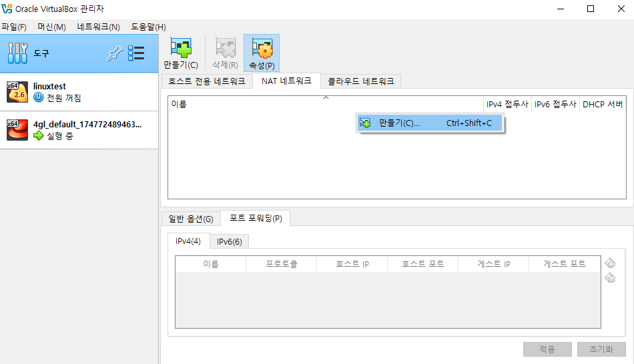
Task: Click the sort arrow above the network list
Action: click(x=326, y=98)
